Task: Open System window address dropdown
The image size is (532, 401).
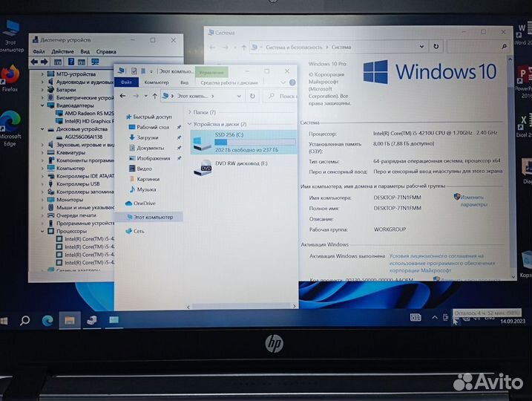Action: tap(421, 47)
